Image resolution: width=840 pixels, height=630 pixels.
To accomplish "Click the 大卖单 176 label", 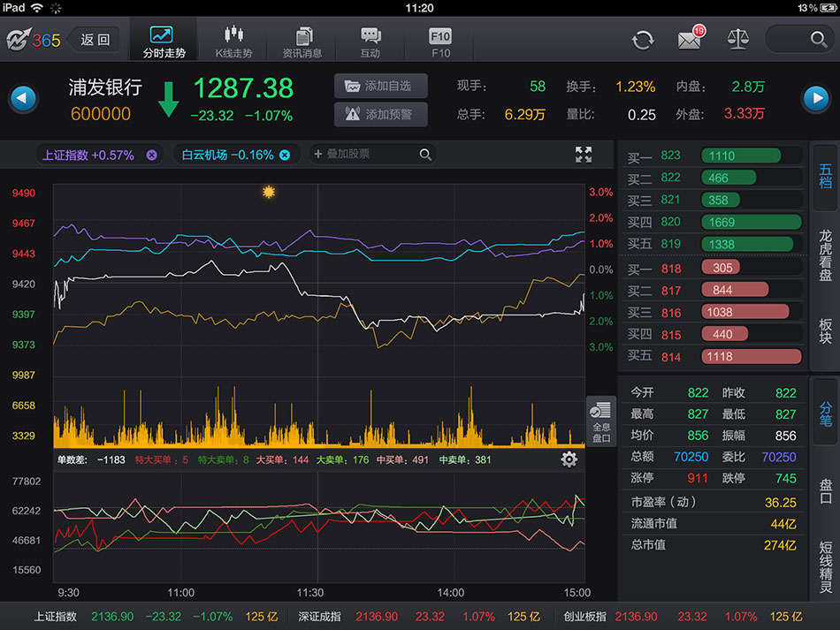I will tap(342, 459).
